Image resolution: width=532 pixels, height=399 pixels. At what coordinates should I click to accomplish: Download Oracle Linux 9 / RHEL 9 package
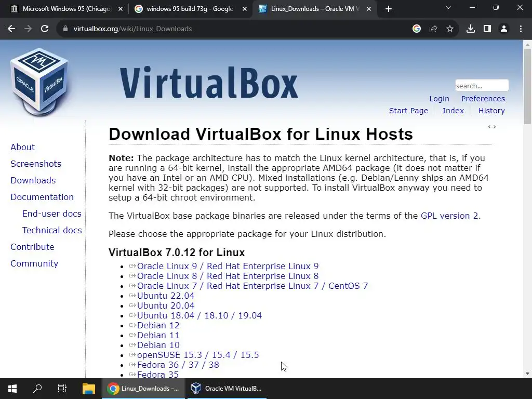[228, 267]
